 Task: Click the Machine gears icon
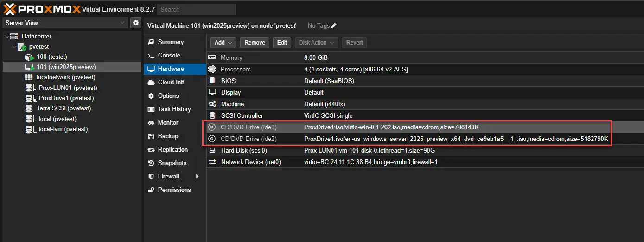212,104
